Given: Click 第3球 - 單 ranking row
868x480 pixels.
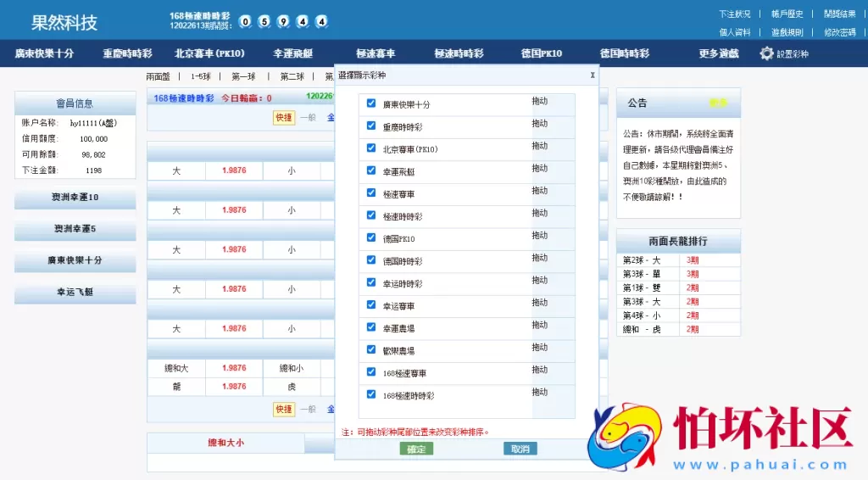Looking at the screenshot, I should point(678,274).
